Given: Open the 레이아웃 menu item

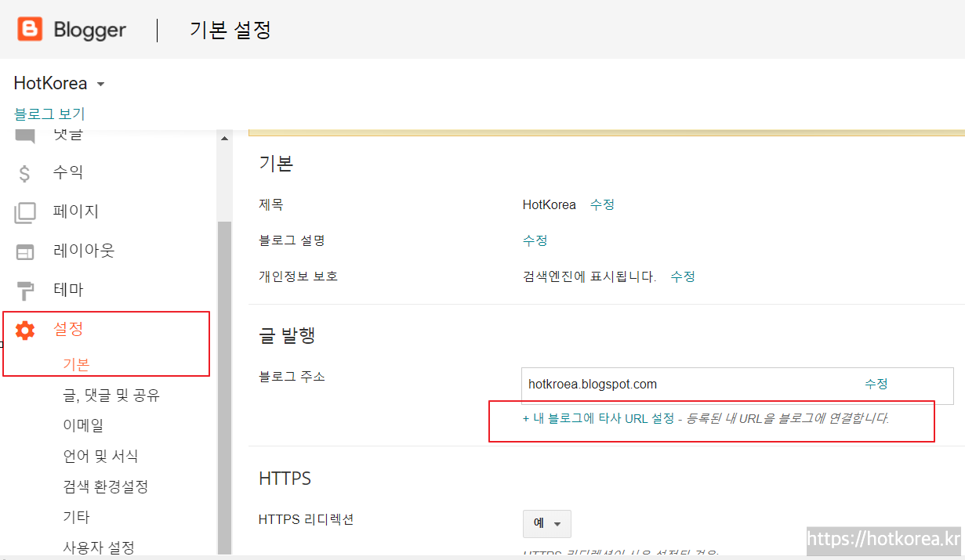Looking at the screenshot, I should pos(84,251).
